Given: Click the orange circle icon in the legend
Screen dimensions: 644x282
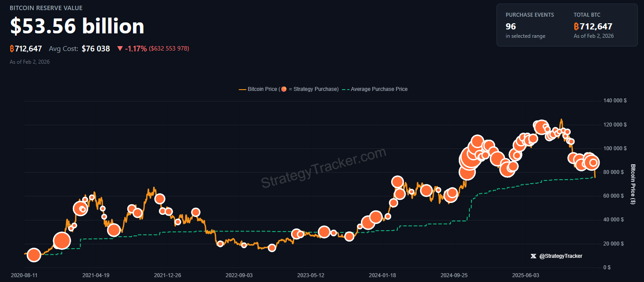Looking at the screenshot, I should tap(284, 89).
